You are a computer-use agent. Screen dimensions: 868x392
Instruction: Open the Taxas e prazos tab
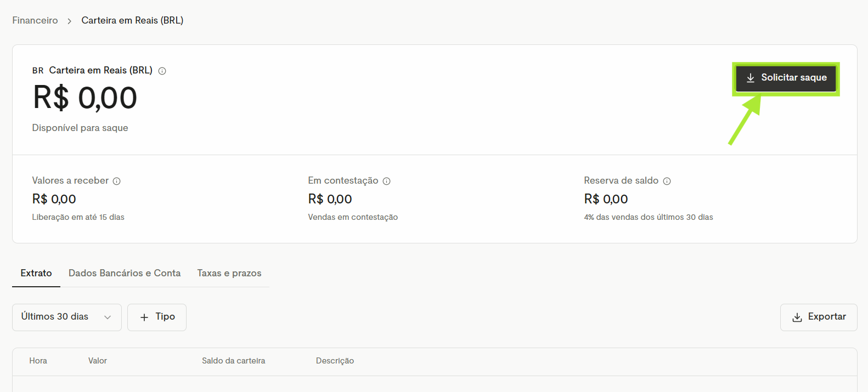tap(229, 273)
